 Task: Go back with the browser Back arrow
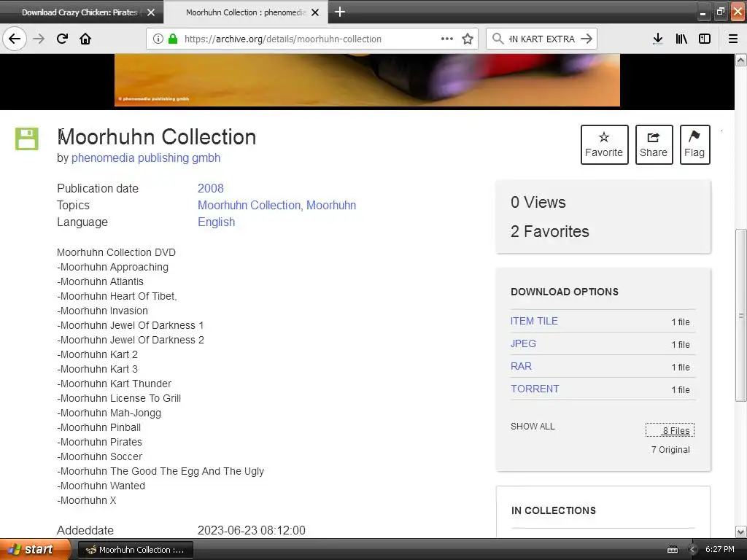pos(15,39)
